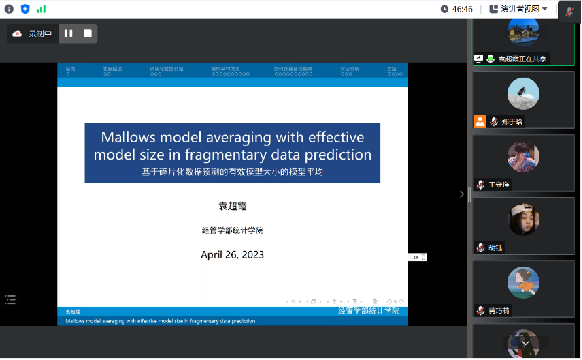Viewport: 582px width, 360px height.
Task: Click the cloud recording status icon
Action: pyautogui.click(x=17, y=34)
